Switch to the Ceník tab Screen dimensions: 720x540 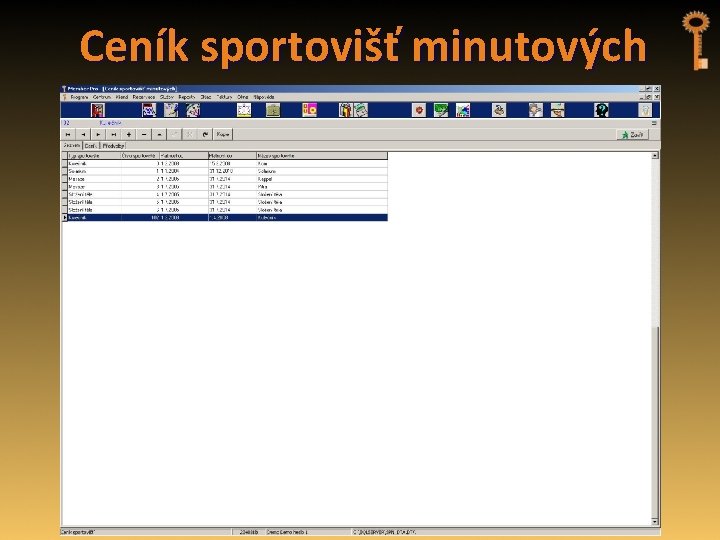pos(91,146)
